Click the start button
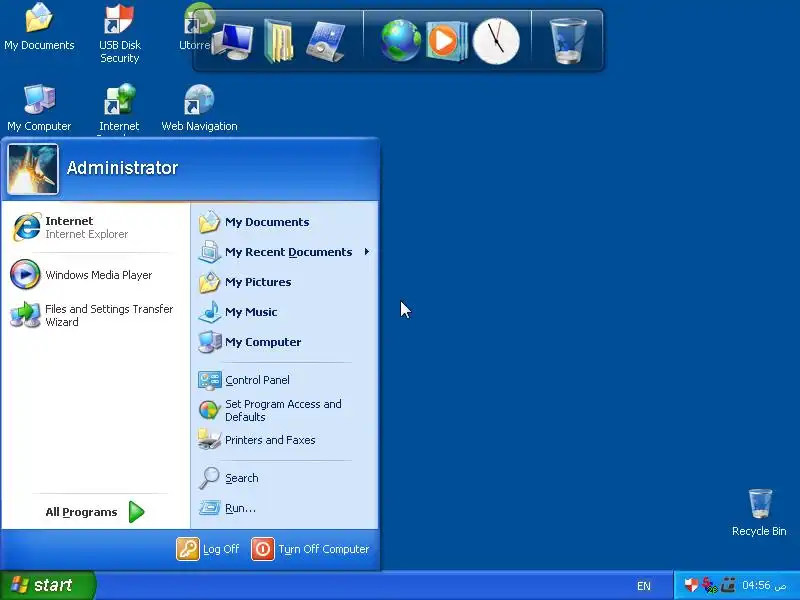 48,585
